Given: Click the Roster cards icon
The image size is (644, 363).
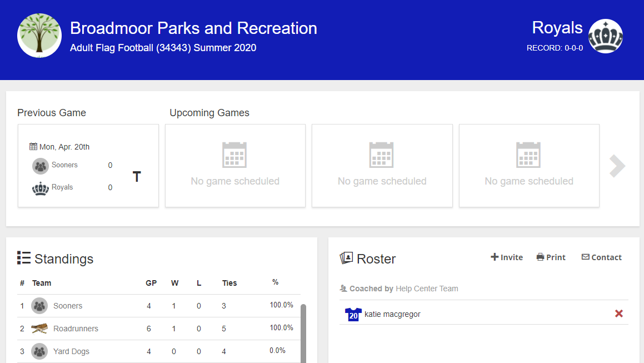Looking at the screenshot, I should click(x=346, y=258).
